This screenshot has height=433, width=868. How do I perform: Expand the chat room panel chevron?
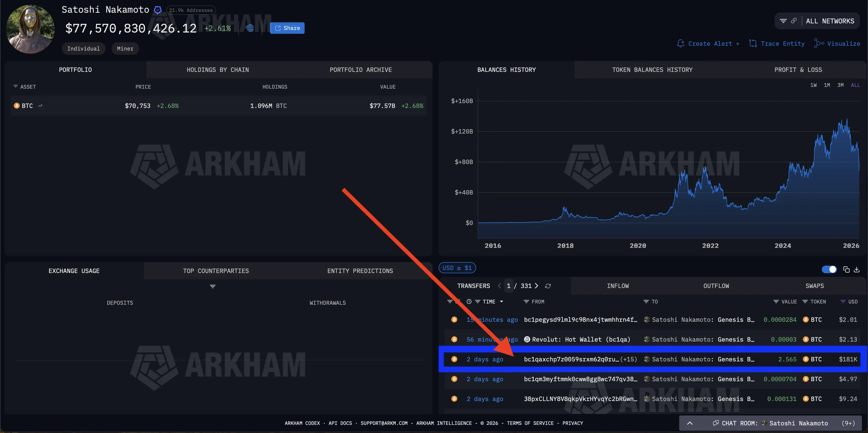[x=690, y=423]
